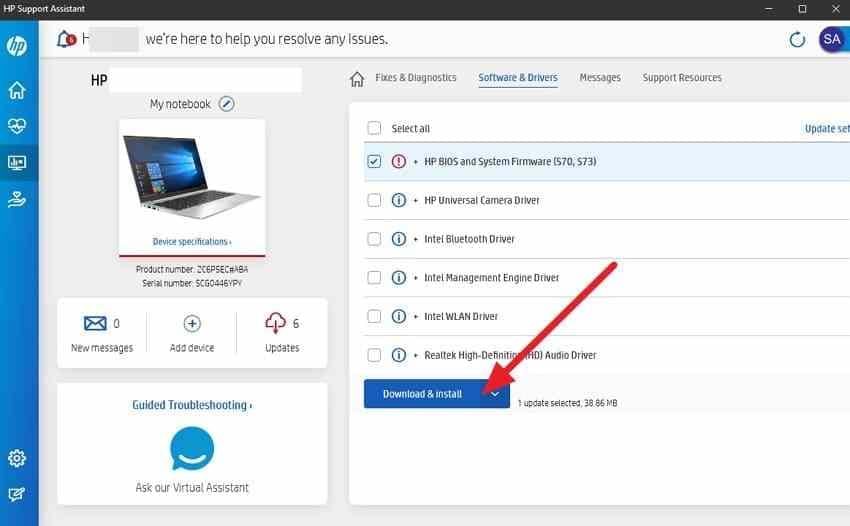Open the settings gear in the sidebar
The height and width of the screenshot is (526, 850).
pos(17,458)
